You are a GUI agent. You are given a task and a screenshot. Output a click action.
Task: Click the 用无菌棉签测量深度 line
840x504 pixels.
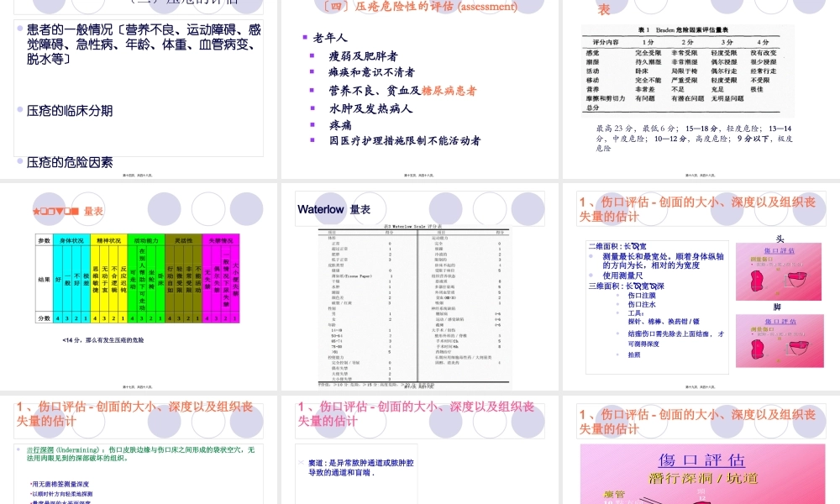pyautogui.click(x=60, y=484)
